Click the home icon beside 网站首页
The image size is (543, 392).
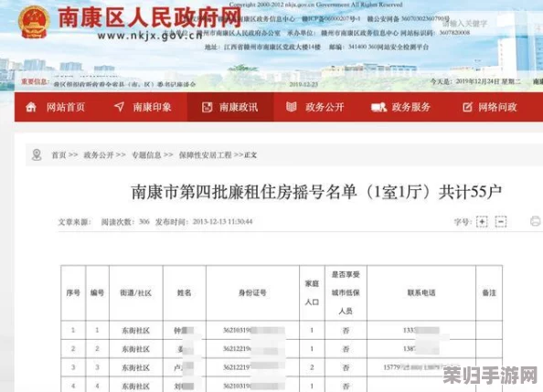tap(31, 107)
